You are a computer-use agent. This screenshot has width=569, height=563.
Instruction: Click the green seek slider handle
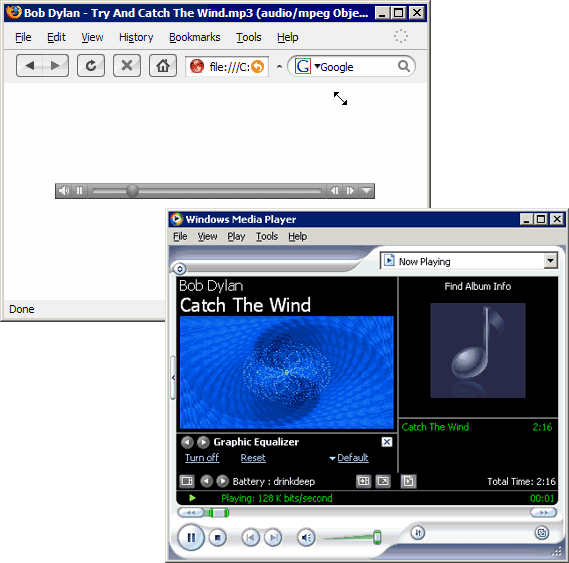pyautogui.click(x=218, y=513)
